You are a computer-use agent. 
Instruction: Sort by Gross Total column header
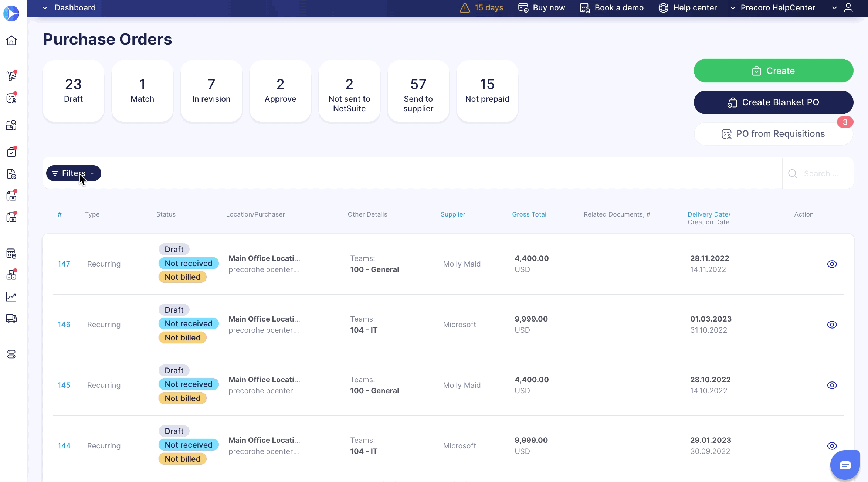pos(529,214)
